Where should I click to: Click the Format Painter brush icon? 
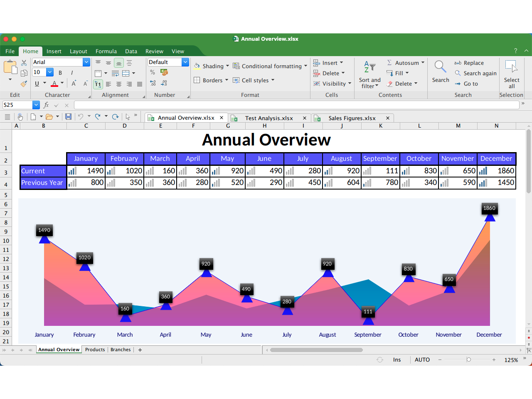point(24,84)
